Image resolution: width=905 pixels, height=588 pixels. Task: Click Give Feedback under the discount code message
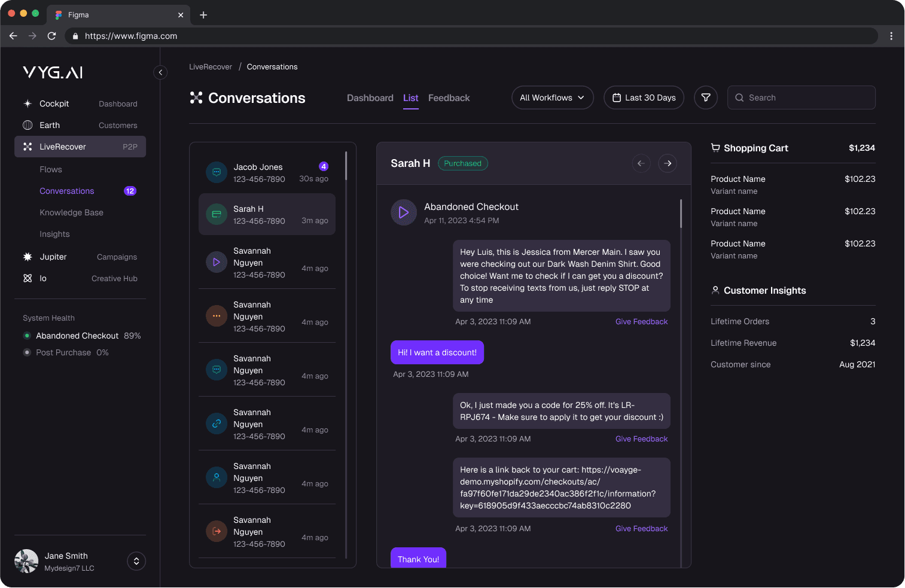click(641, 438)
